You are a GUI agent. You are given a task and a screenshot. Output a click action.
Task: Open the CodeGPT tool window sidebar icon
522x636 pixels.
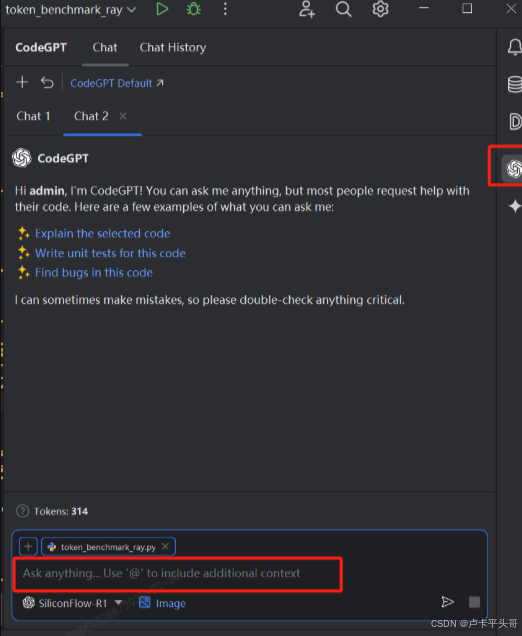tap(514, 169)
